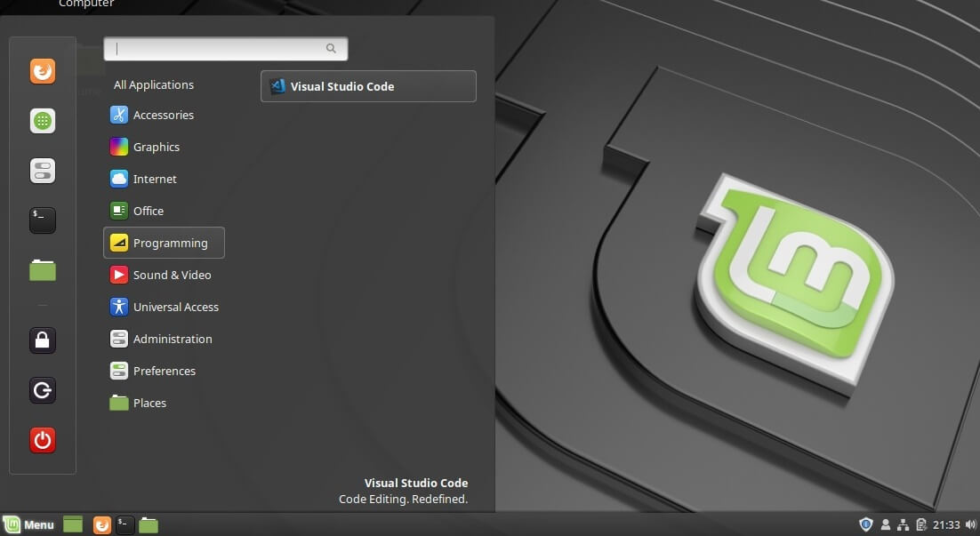Log out using the sidebar icon
Image resolution: width=980 pixels, height=536 pixels.
(43, 390)
